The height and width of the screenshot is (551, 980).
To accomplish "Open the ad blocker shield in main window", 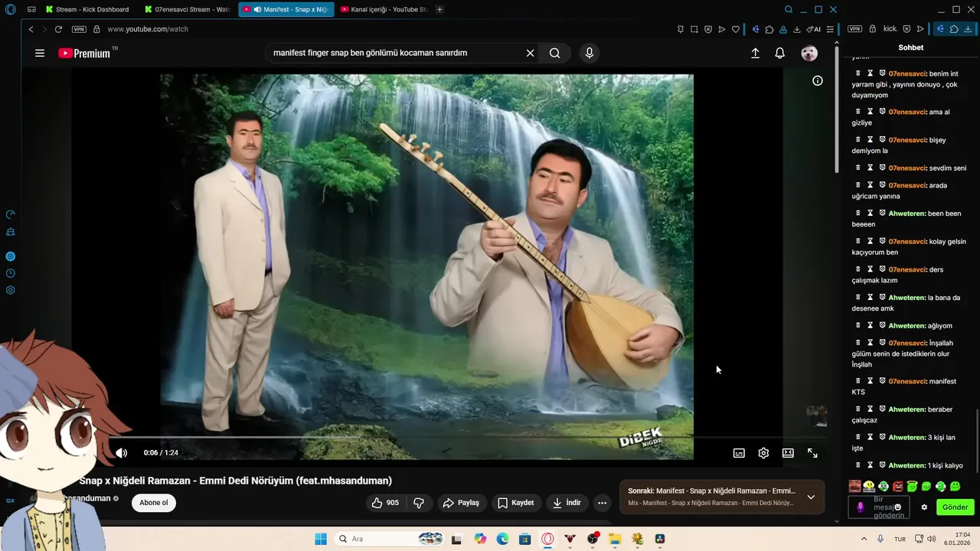I will pos(708,29).
